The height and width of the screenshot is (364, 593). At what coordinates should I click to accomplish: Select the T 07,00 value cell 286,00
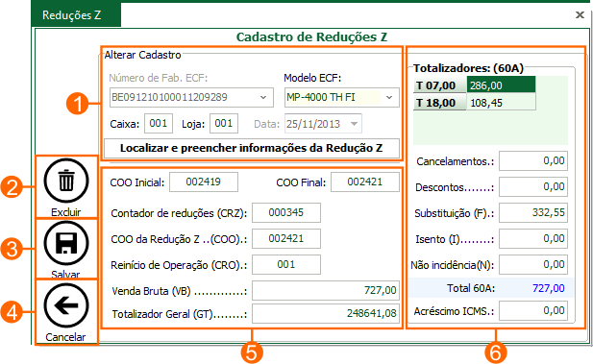click(501, 85)
